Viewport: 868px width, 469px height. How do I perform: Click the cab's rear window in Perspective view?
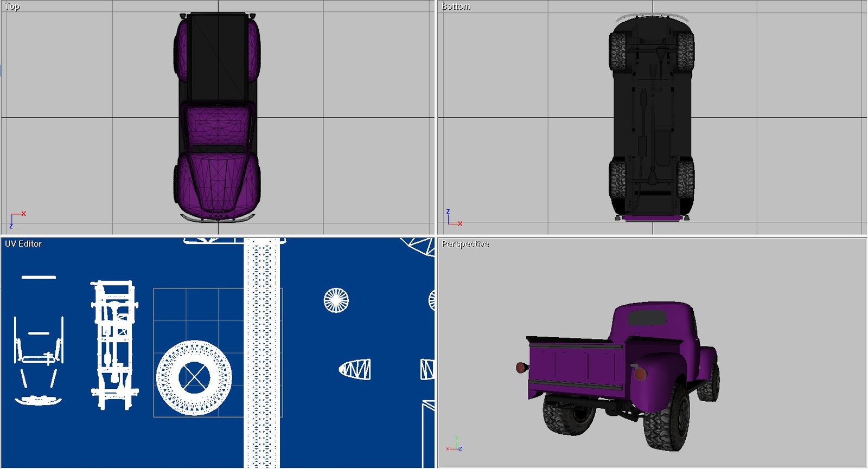tap(646, 318)
